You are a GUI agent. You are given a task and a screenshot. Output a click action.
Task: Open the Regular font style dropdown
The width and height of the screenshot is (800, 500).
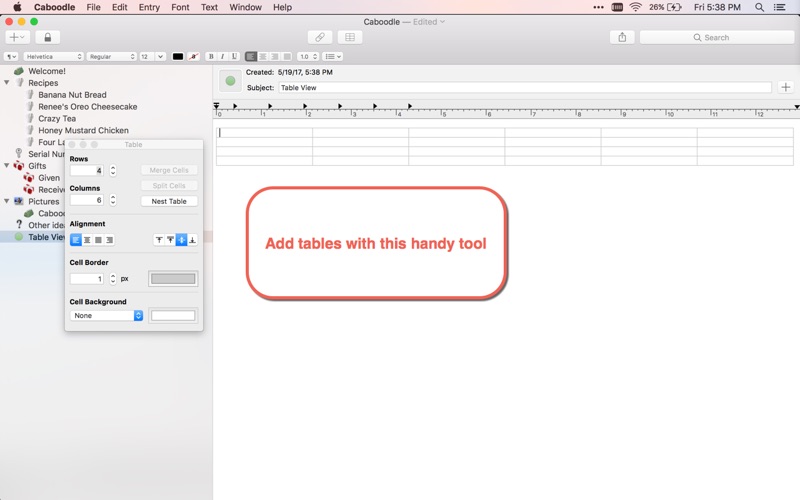(x=111, y=57)
